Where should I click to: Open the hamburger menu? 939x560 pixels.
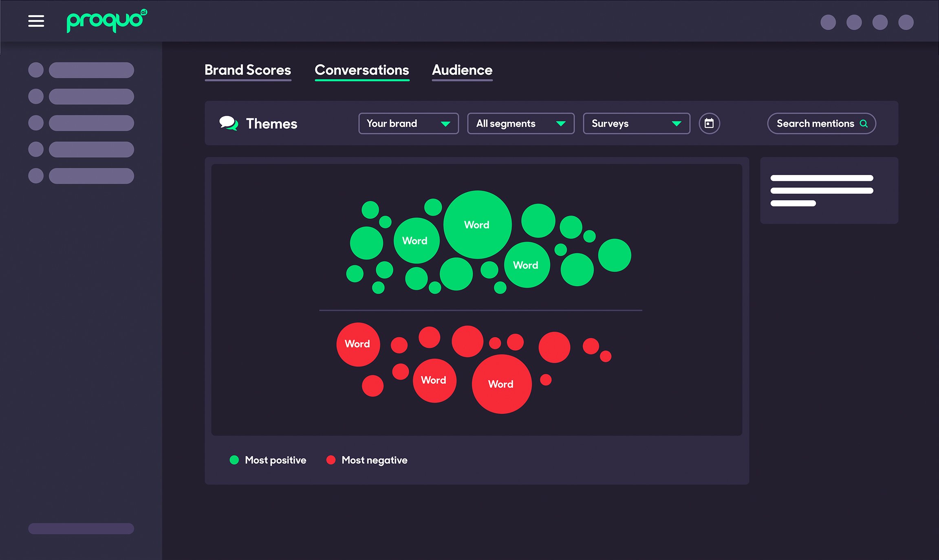click(36, 21)
